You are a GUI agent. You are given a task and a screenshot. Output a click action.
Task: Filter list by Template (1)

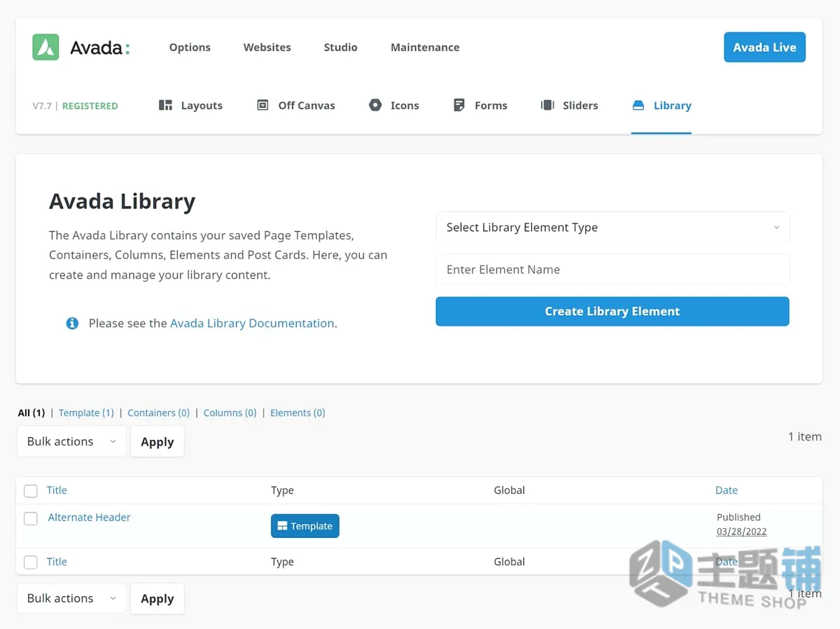coord(86,413)
